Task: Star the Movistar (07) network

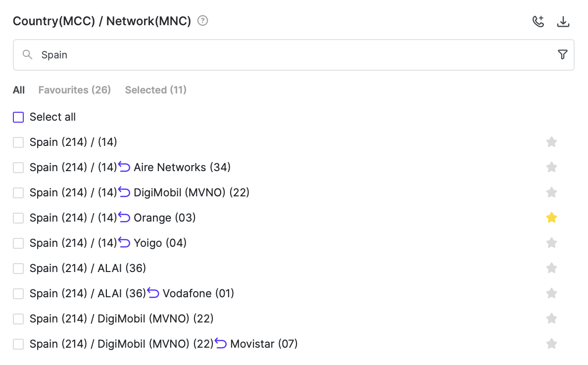Action: click(551, 344)
